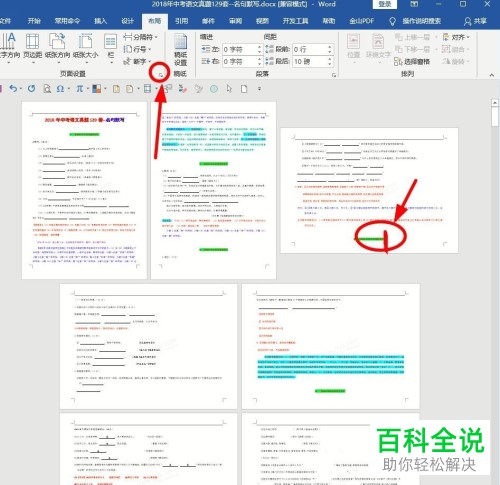Click the ribbon display options icon
The width and height of the screenshot is (500, 485).
[414, 4]
